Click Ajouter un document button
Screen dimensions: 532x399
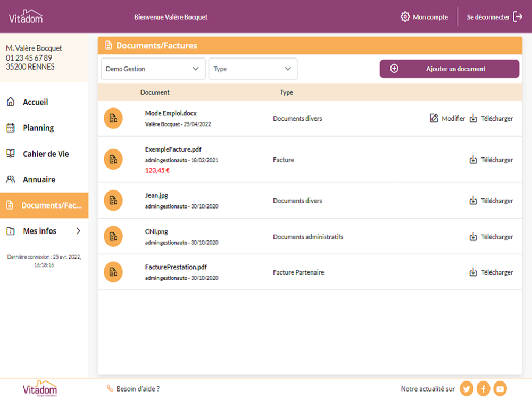(449, 69)
